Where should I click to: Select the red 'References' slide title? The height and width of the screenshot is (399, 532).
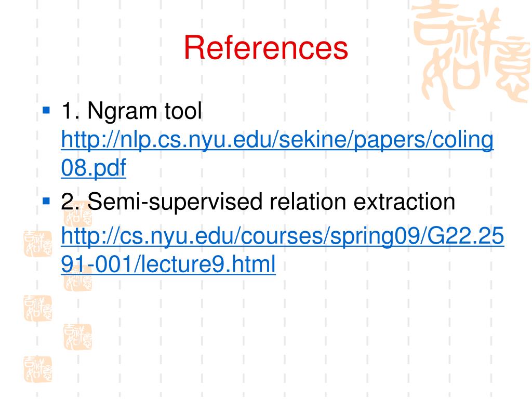[x=266, y=48]
